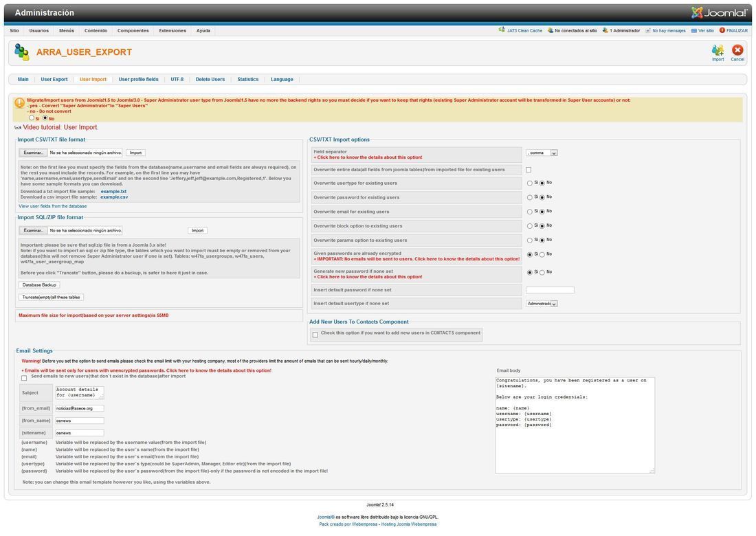Viewport: 756px width, 536px height.
Task: Click the {from_email} input field
Action: (80, 408)
